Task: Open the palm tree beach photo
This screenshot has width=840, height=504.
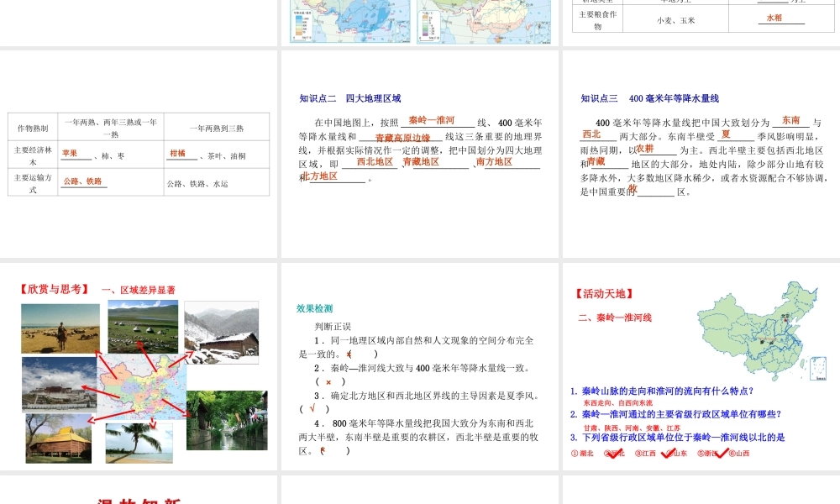Action: 139,443
